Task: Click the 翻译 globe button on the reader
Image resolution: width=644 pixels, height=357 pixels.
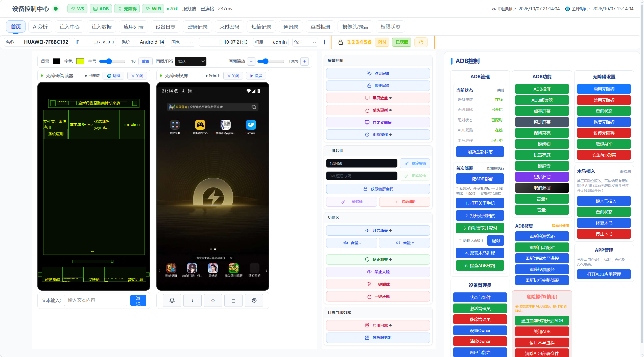Action: (x=113, y=76)
